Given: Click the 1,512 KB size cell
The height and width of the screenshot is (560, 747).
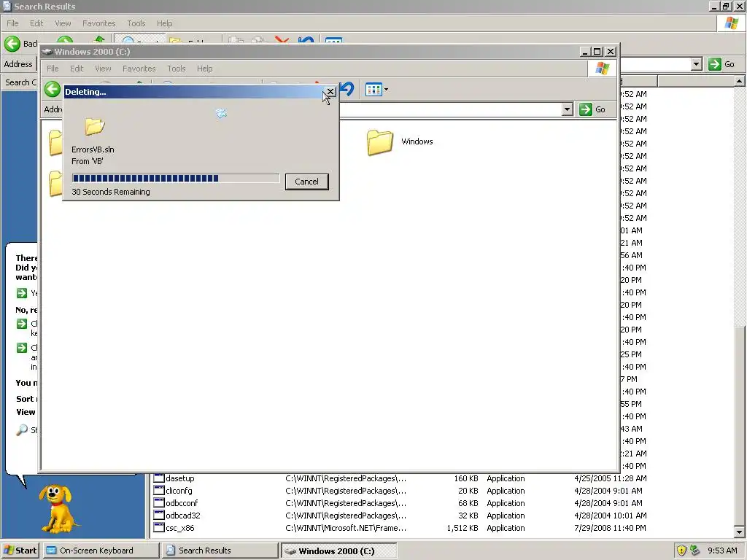Looking at the screenshot, I should [462, 528].
